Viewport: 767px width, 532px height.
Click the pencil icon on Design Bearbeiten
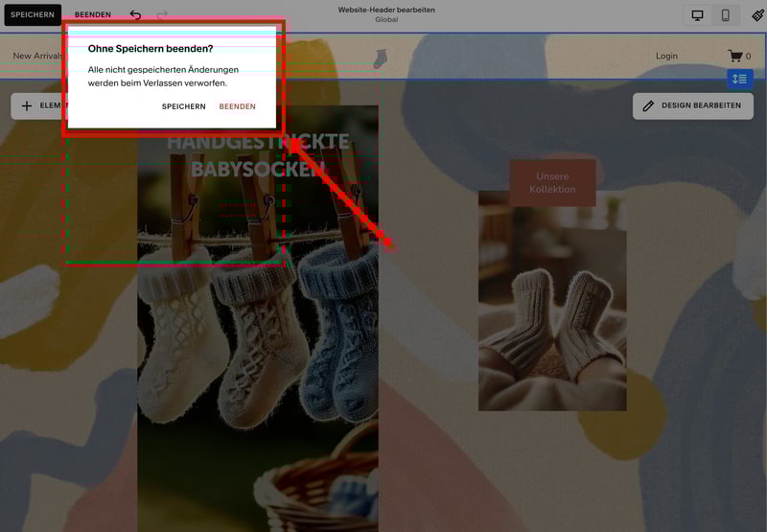(648, 105)
